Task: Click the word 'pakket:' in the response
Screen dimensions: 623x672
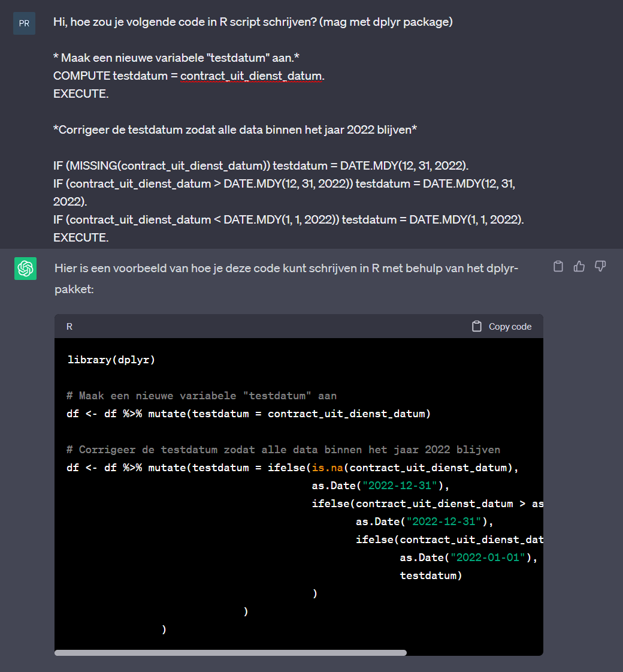Action: coord(74,290)
